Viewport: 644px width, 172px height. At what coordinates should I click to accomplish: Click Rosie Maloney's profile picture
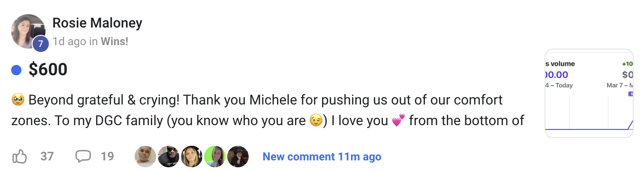28,31
